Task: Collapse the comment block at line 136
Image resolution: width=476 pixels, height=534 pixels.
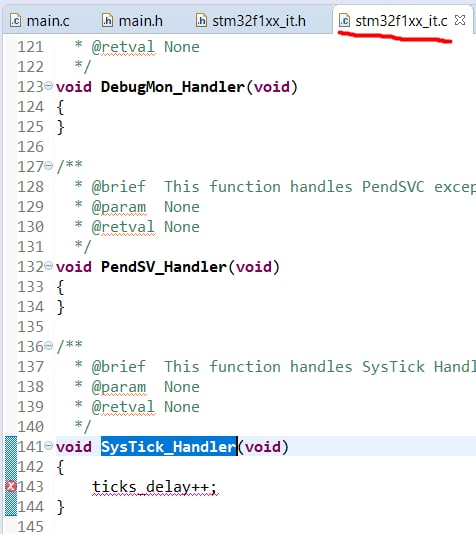Action: [x=49, y=346]
